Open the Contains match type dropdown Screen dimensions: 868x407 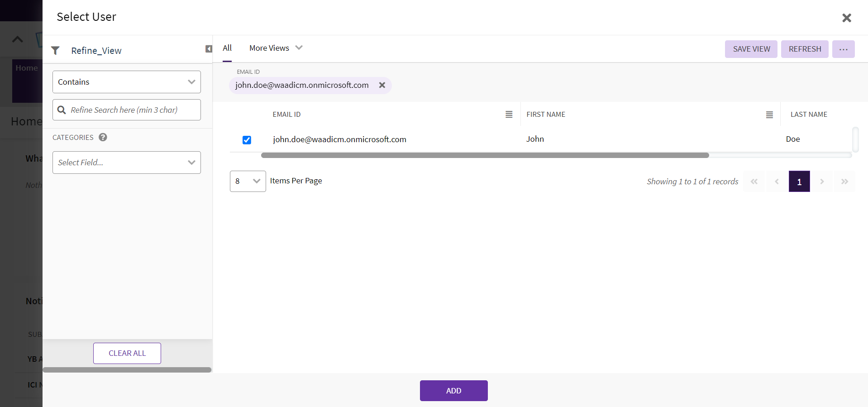(126, 82)
